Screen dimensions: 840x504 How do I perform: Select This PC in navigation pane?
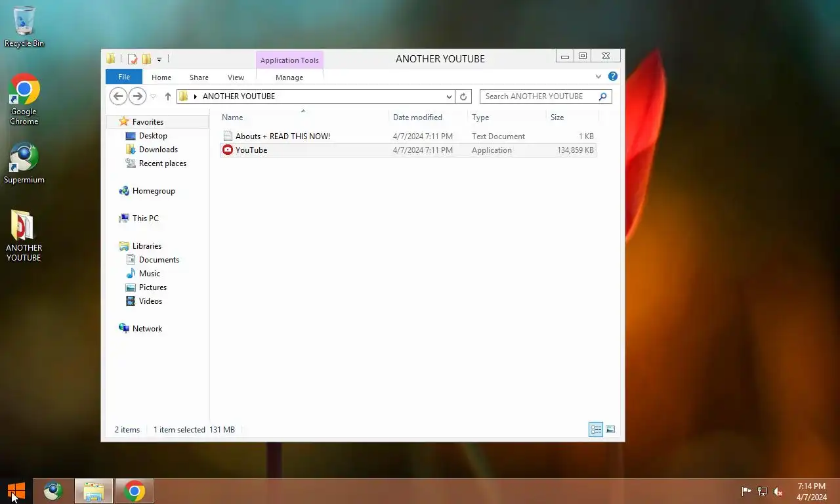click(x=145, y=219)
